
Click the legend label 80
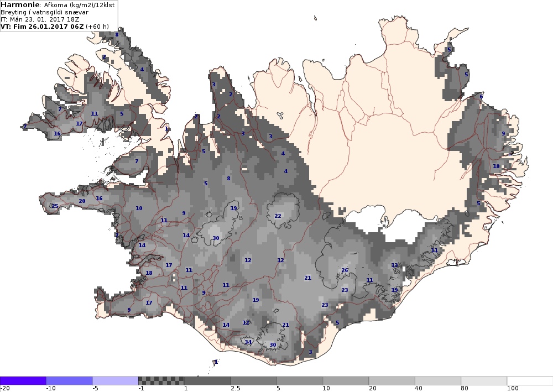tap(465, 389)
